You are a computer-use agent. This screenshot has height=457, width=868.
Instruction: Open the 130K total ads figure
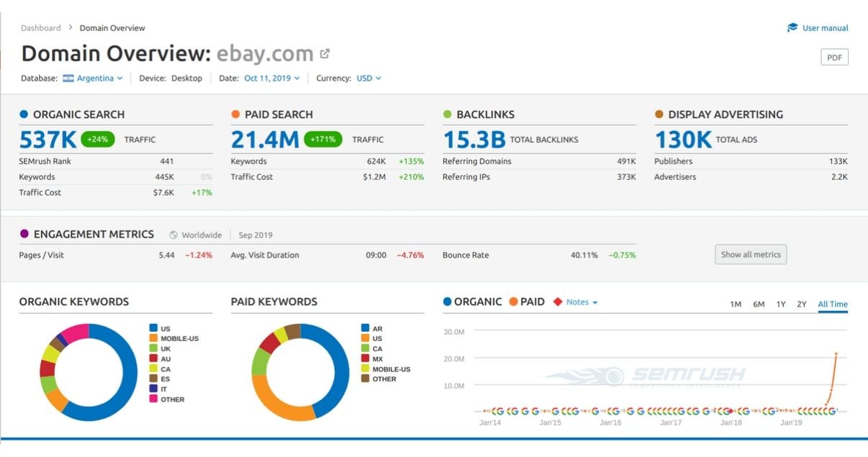click(683, 140)
